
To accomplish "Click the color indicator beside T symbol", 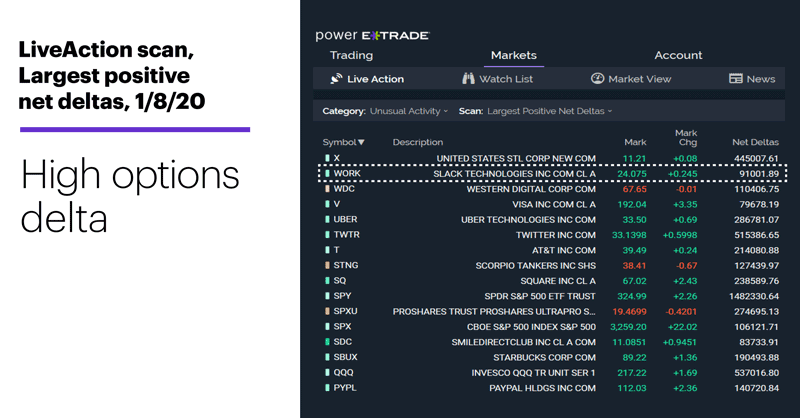I will point(327,250).
